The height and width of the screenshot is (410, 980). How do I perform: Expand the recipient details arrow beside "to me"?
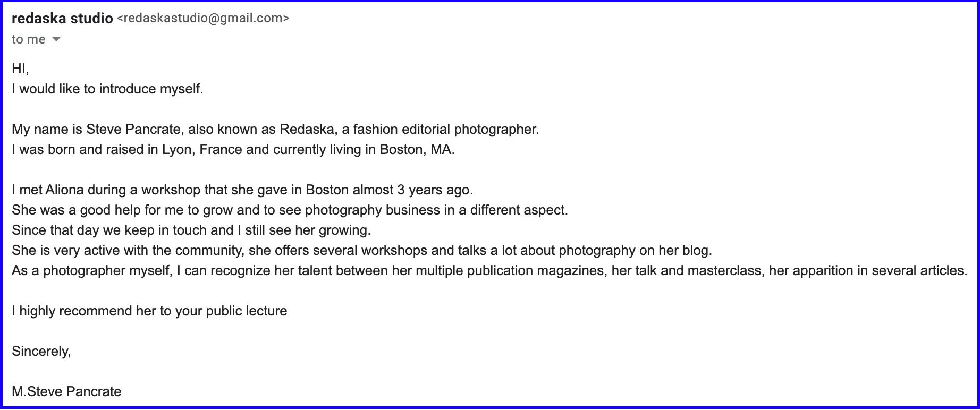click(x=56, y=40)
